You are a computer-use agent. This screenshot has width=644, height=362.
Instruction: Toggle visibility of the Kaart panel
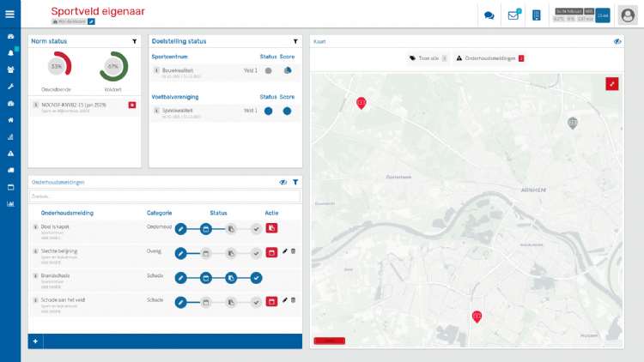[617, 41]
